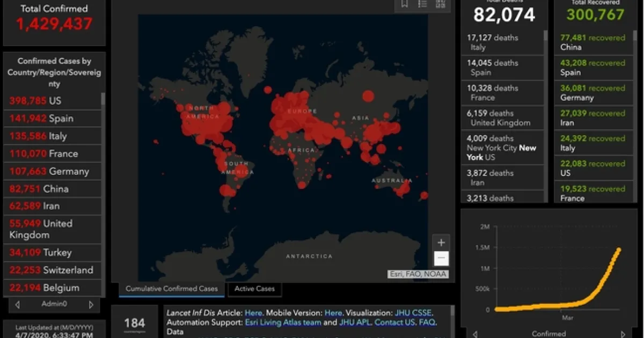The width and height of the screenshot is (644, 338).
Task: Open the FAQ link
Action: (429, 322)
